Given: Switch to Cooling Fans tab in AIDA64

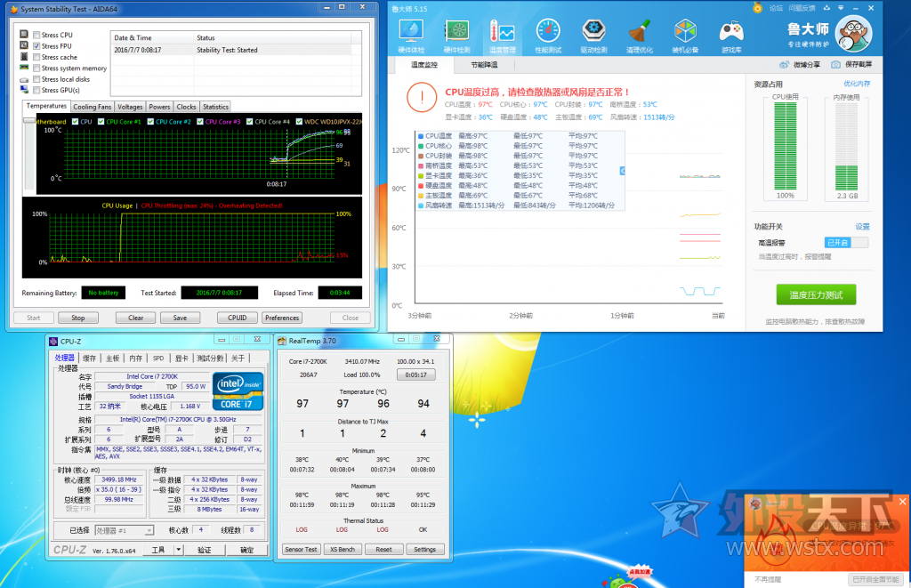Looking at the screenshot, I should pos(92,107).
